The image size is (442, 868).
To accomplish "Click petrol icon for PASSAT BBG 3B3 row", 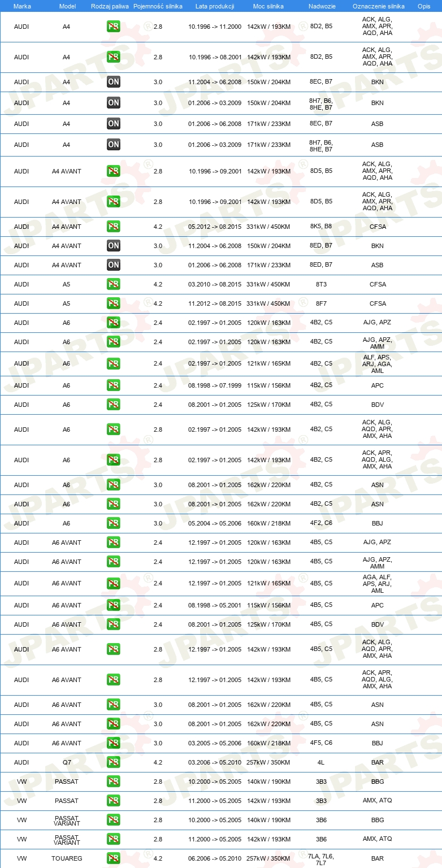I will pos(114,782).
